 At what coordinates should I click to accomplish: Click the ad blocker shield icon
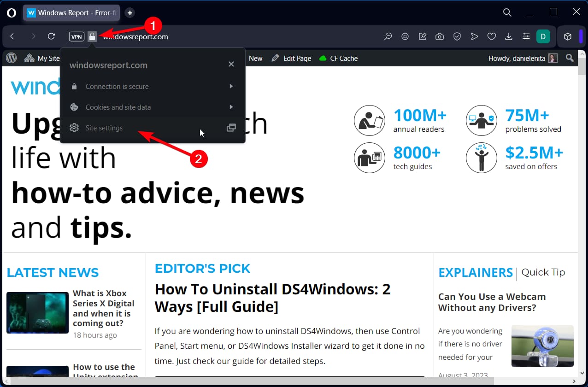point(457,36)
